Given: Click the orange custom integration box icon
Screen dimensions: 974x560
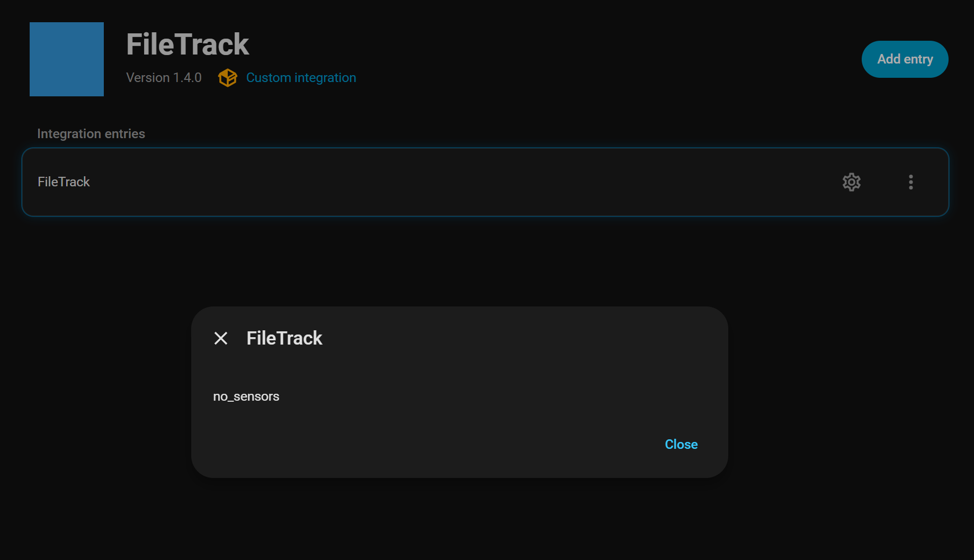Looking at the screenshot, I should coord(228,78).
